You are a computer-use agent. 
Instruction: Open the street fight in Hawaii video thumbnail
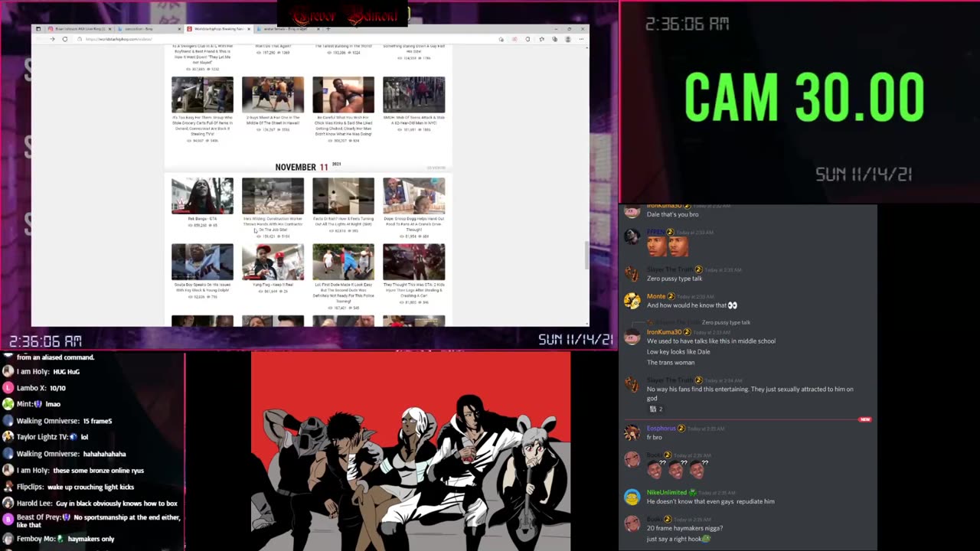coord(273,95)
